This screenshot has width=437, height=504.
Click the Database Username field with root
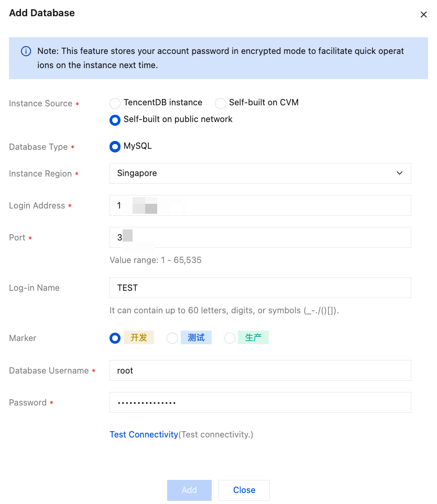pos(260,371)
